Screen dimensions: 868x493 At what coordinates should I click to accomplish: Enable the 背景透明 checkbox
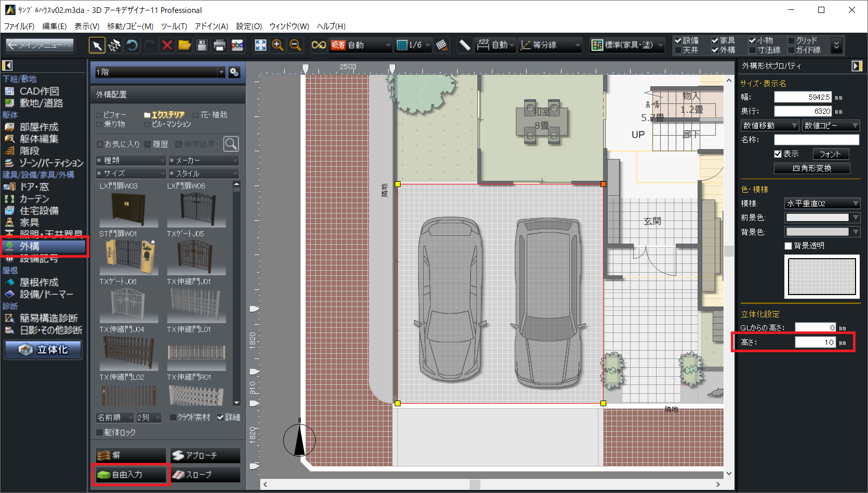789,246
